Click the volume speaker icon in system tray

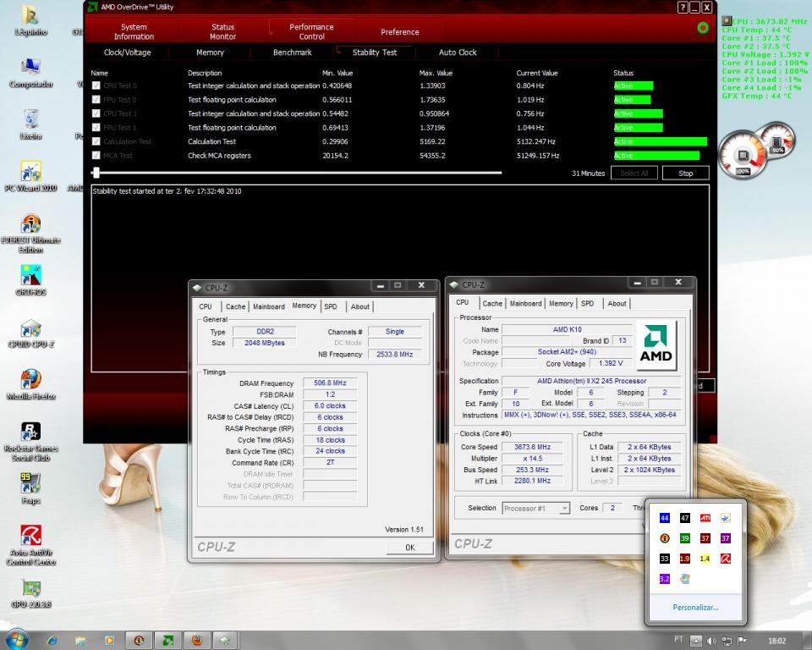click(711, 642)
